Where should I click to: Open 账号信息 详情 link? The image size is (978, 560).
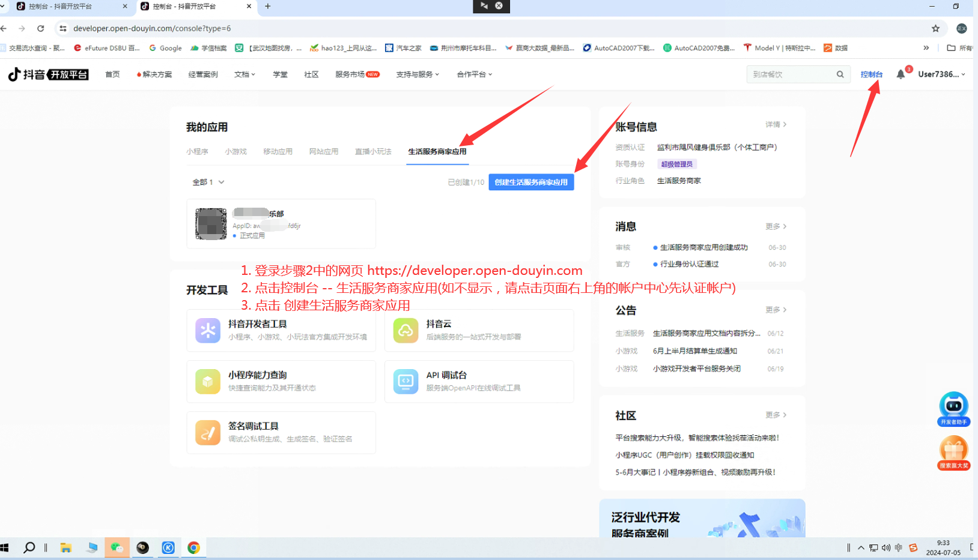tap(776, 124)
